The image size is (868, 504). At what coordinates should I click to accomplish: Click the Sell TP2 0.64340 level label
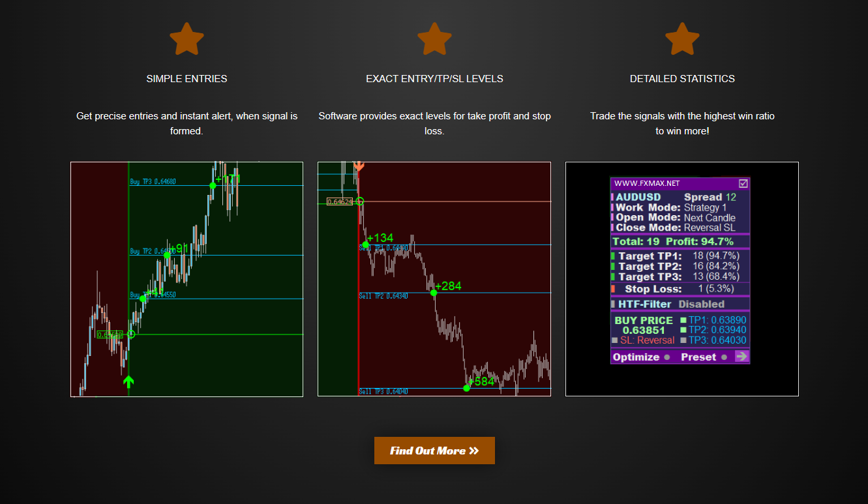click(x=383, y=296)
